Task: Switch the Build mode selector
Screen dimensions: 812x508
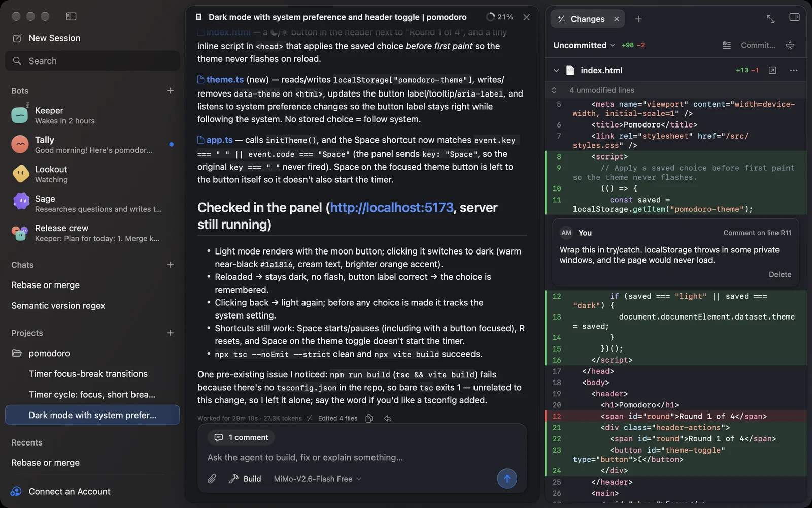Action: 246,479
